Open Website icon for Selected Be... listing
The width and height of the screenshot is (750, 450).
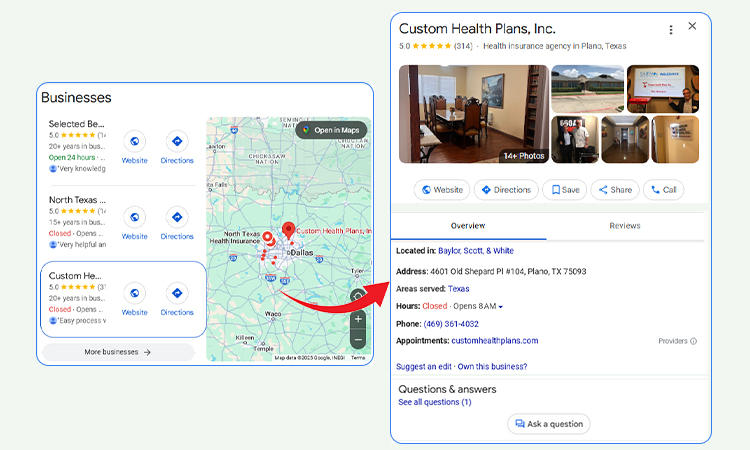(134, 141)
